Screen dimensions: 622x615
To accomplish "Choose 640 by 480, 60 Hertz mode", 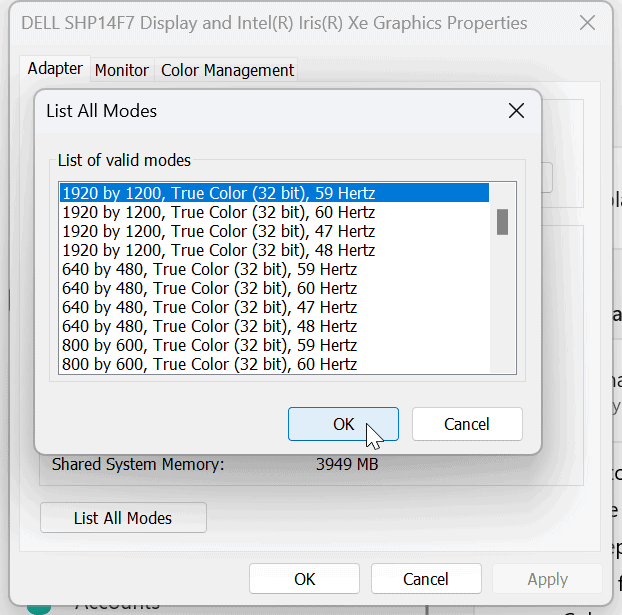I will (209, 288).
